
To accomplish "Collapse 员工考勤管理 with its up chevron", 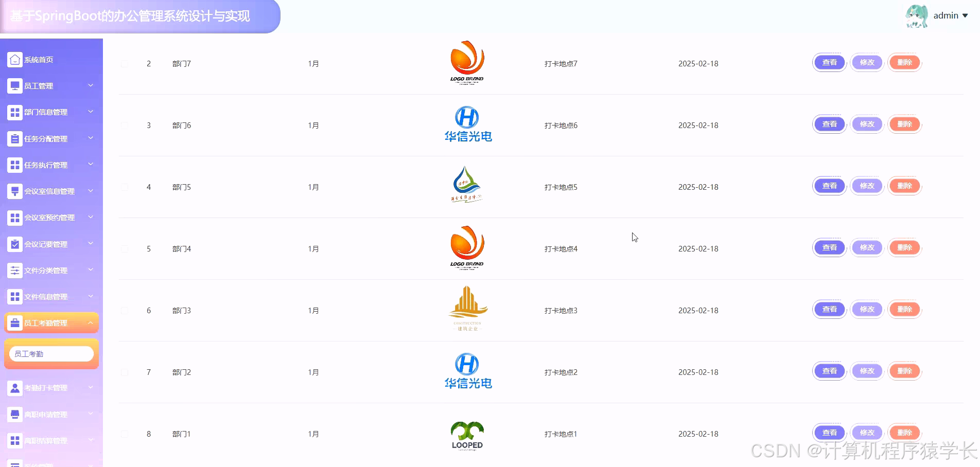I will coord(91,322).
